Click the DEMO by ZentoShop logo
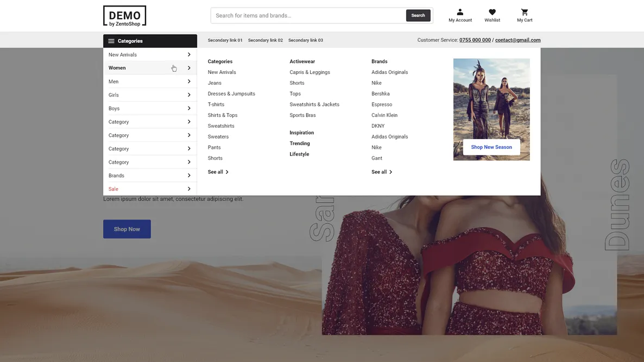The image size is (644, 362). 124,16
